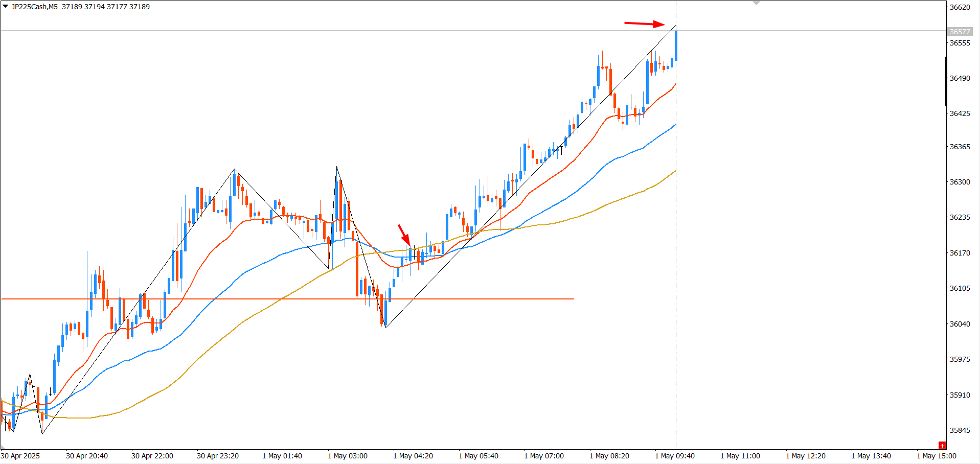Select the orange horizontal line near 36085
Image resolution: width=980 pixels, height=464 pixels.
coord(287,299)
